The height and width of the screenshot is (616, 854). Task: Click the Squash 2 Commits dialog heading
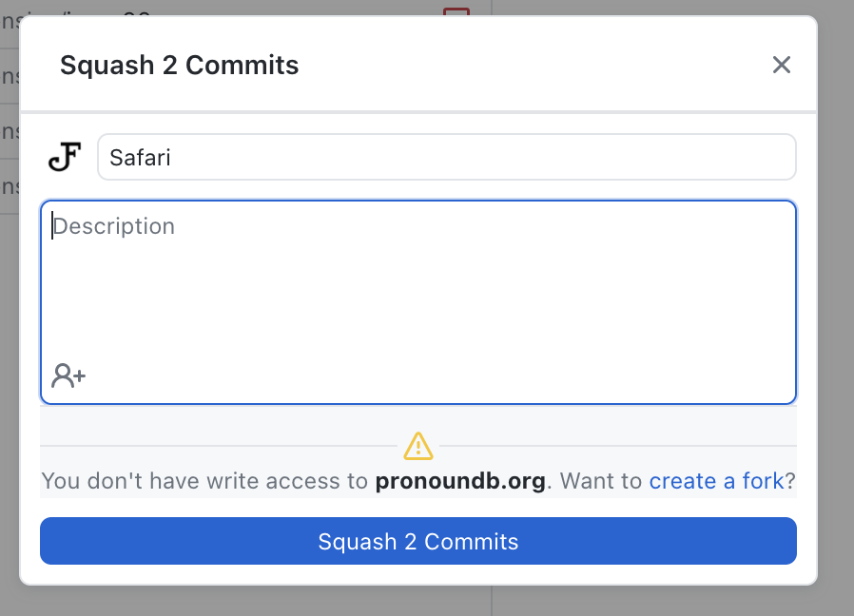(x=179, y=65)
